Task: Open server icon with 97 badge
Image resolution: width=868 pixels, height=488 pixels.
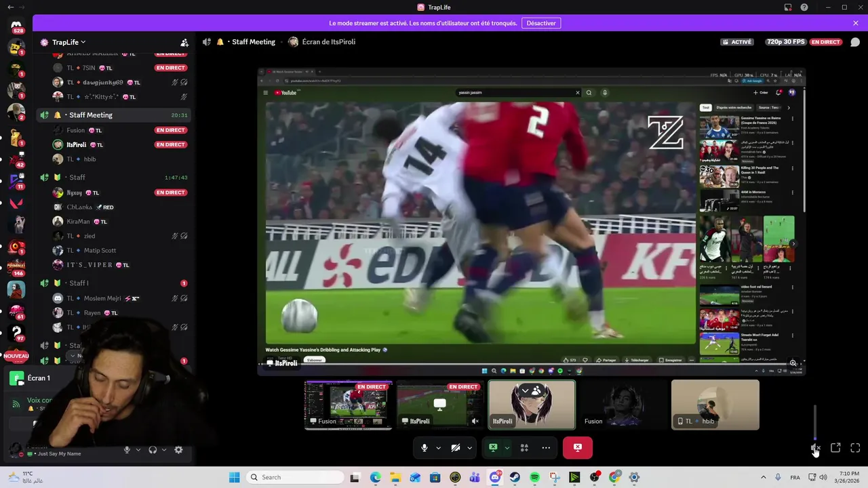Action: pos(16,332)
